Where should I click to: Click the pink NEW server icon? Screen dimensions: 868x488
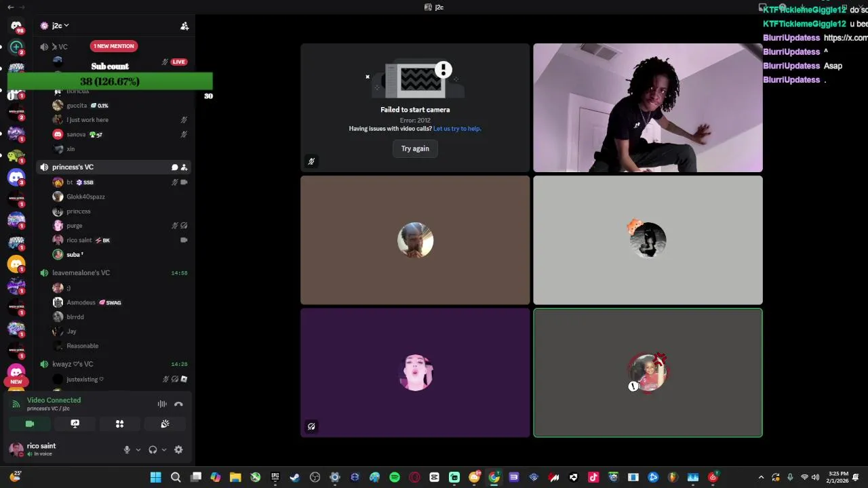pos(16,373)
